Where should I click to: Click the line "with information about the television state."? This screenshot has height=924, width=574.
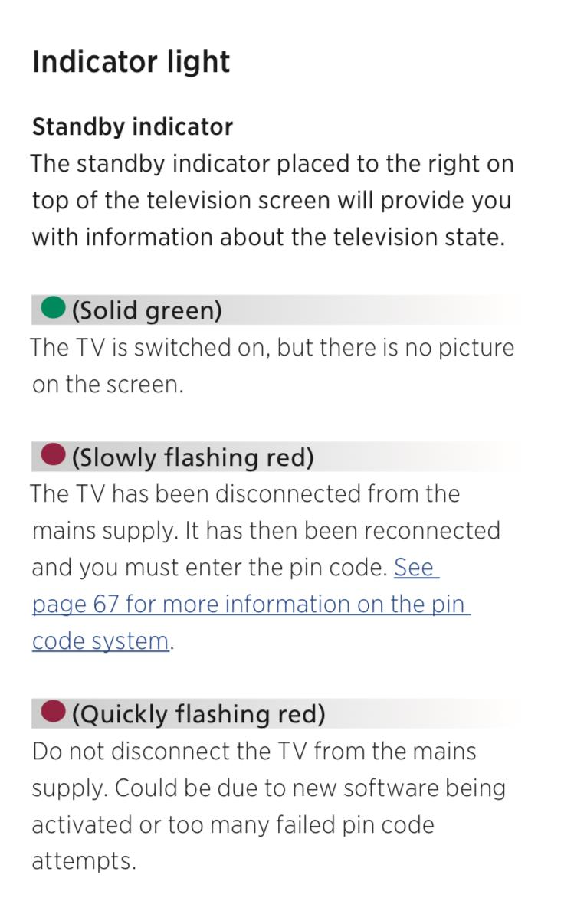point(268,237)
